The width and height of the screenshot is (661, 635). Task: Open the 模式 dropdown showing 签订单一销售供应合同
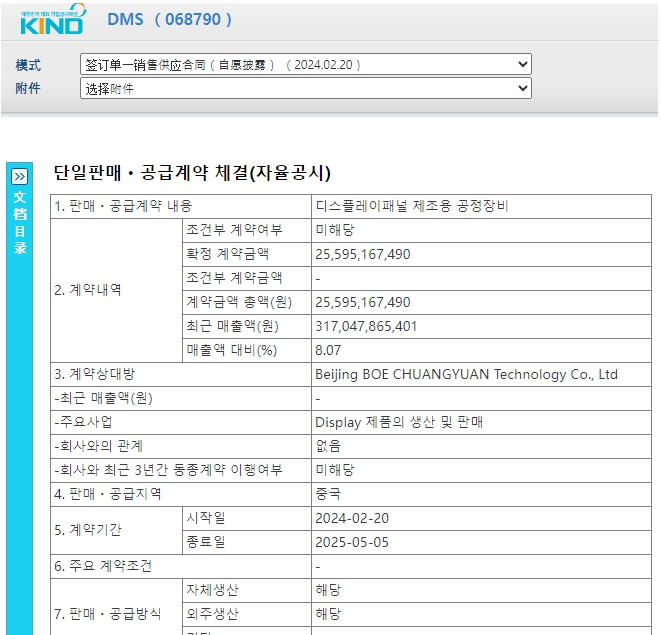(x=305, y=65)
